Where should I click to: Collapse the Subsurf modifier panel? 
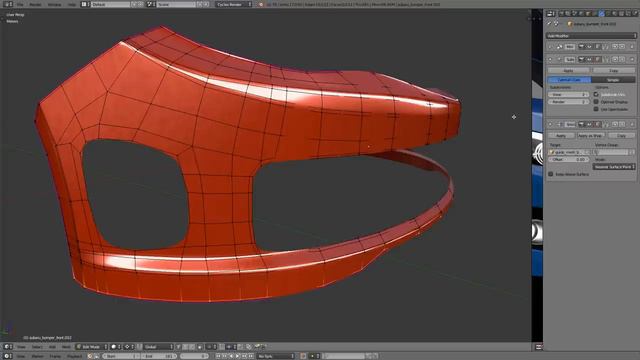click(550, 59)
